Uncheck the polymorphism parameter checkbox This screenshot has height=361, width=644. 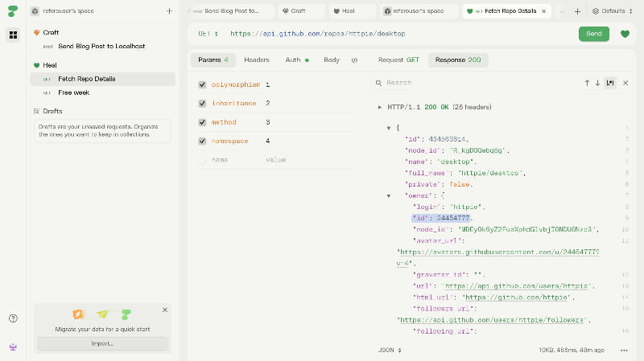click(x=202, y=84)
